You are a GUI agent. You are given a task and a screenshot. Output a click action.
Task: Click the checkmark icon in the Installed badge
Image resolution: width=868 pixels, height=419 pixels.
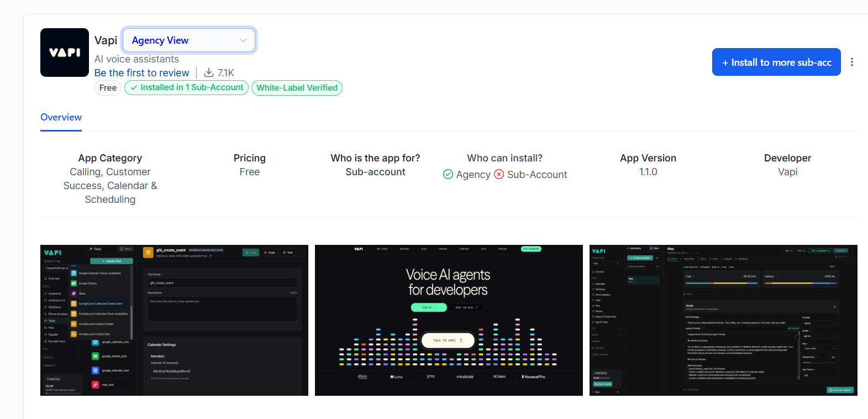134,87
